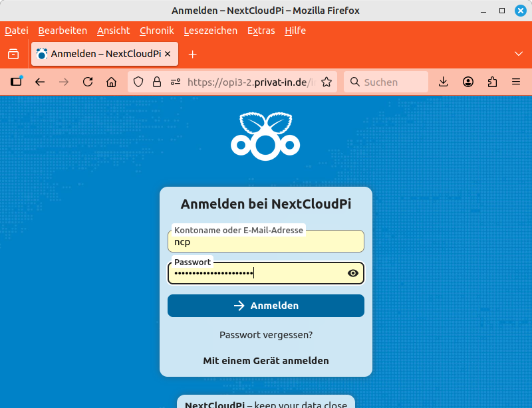Open the Firefox account icon
Viewport: 532px width, 408px height.
pyautogui.click(x=468, y=82)
